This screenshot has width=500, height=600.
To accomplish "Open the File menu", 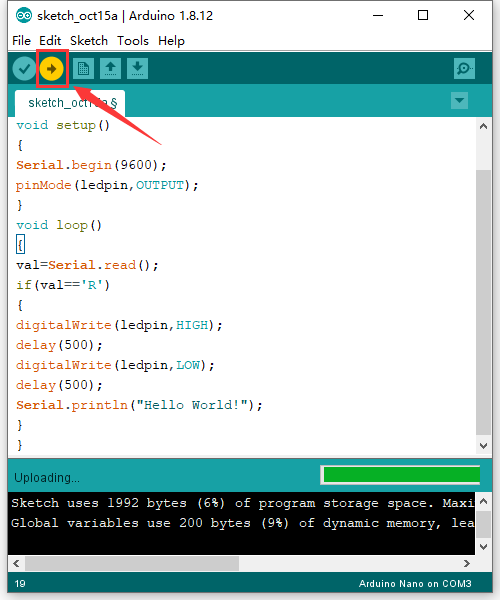I will [x=21, y=41].
